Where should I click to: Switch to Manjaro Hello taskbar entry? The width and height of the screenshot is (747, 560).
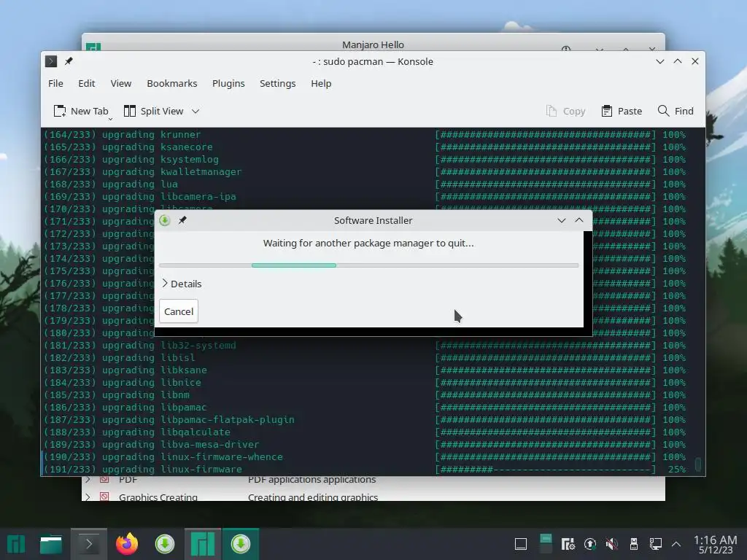(x=203, y=544)
